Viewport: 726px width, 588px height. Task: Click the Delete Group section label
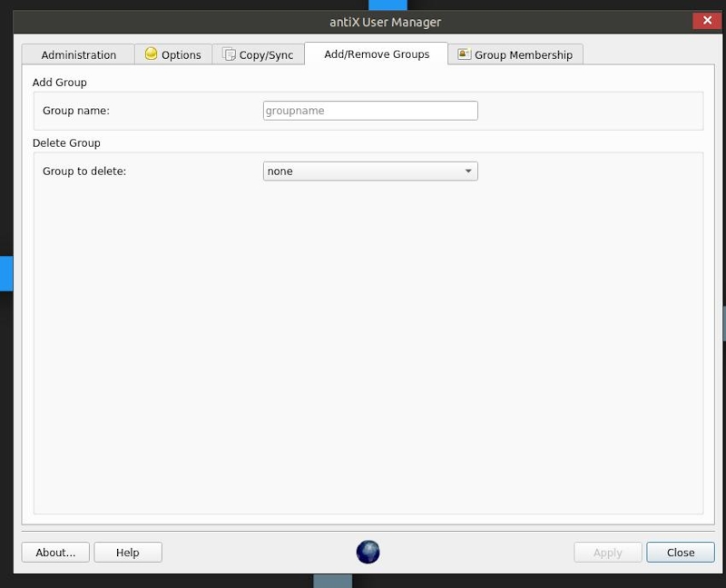click(65, 142)
